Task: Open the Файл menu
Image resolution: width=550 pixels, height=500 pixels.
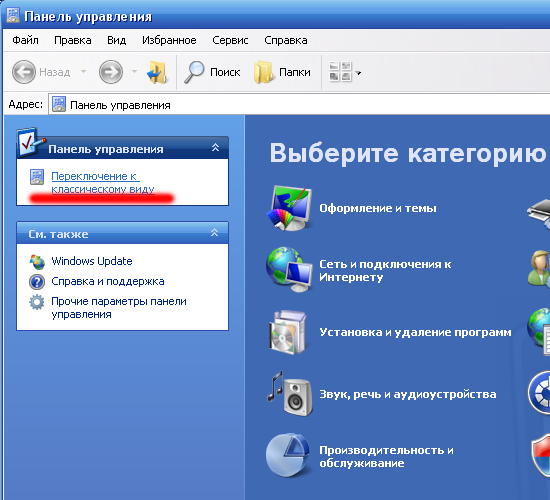Action: tap(25, 40)
